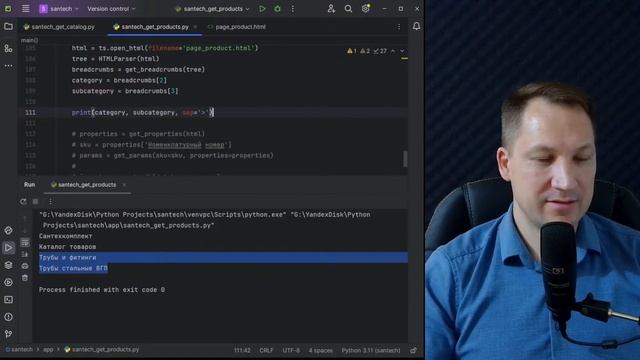
Task: Click the editor vertical scrollbar thumb
Action: coord(405,159)
